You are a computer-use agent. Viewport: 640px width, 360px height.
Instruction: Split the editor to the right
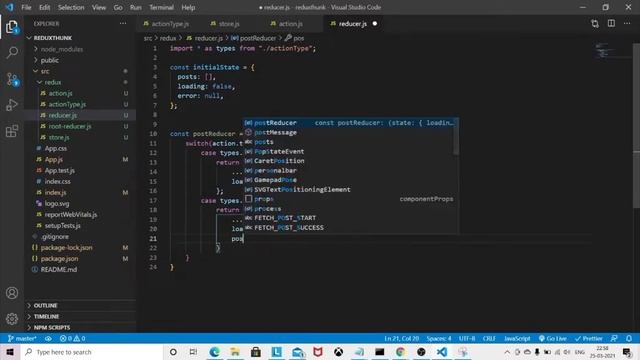611,24
